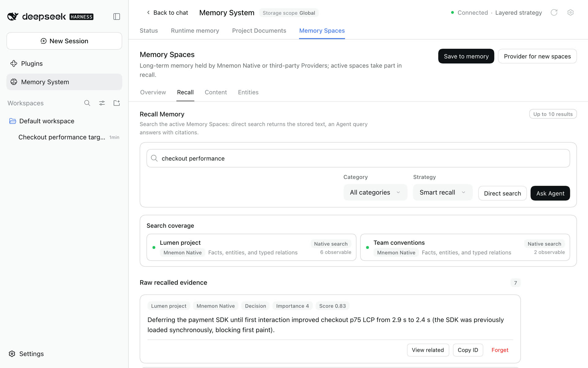The image size is (588, 368).
Task: Click the Ask Agent button
Action: pos(550,193)
